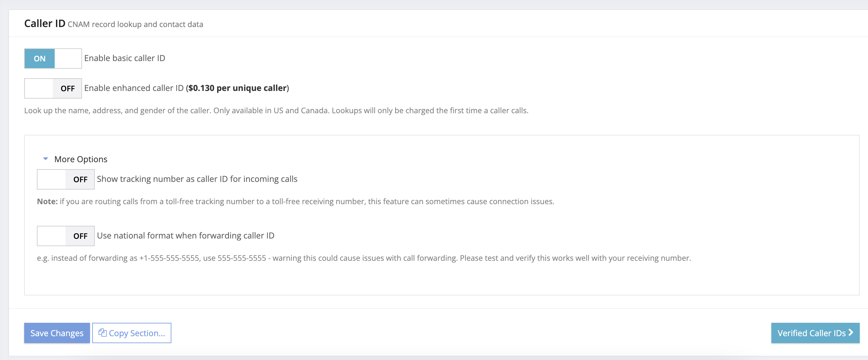Click 'Show tracking number as caller ID' label
Screen dimensions: 868x360
click(197, 179)
